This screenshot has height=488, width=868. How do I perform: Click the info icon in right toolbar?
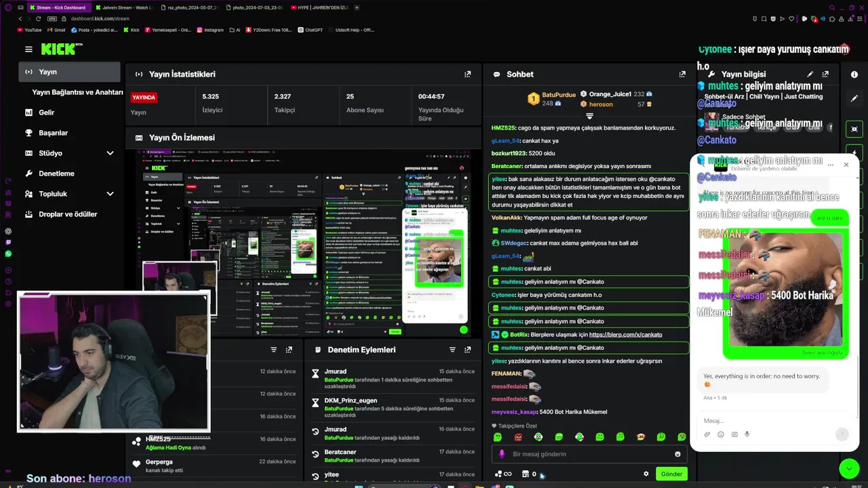tap(854, 75)
